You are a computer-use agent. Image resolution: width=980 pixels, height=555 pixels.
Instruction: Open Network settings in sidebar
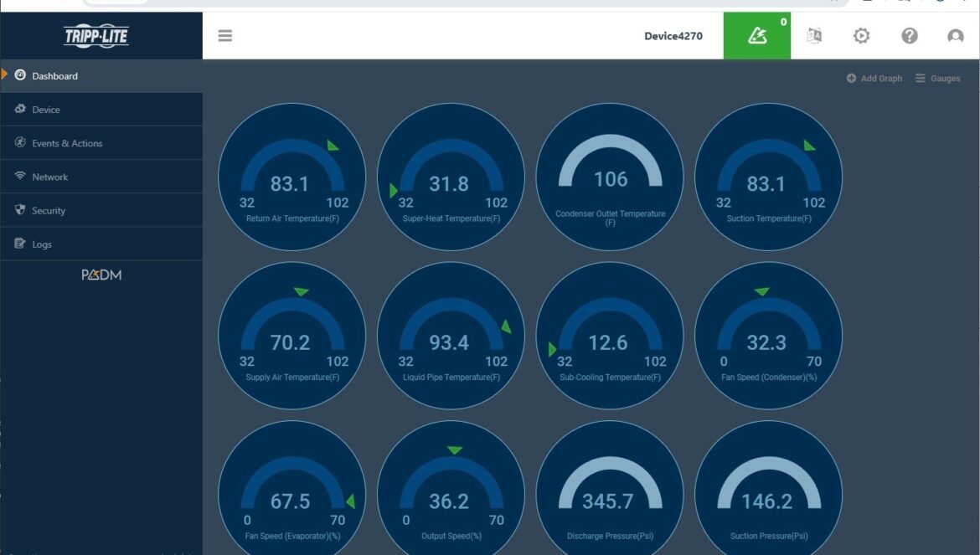click(50, 177)
